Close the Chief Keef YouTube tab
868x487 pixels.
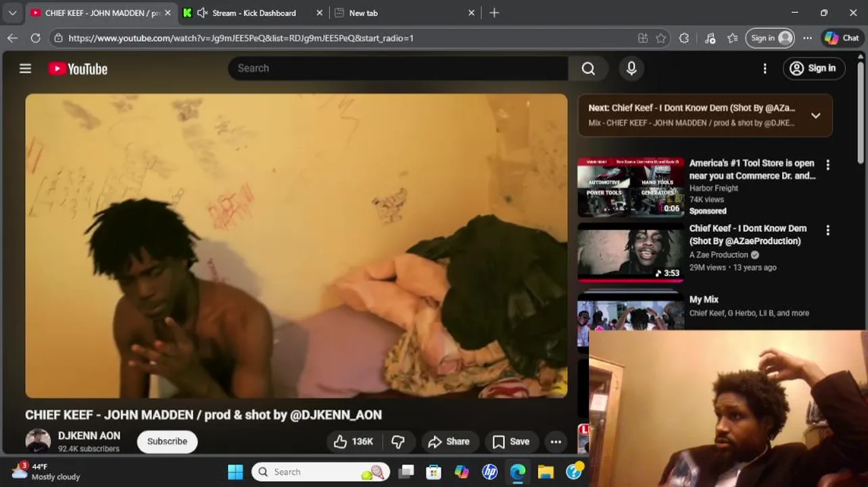[168, 13]
